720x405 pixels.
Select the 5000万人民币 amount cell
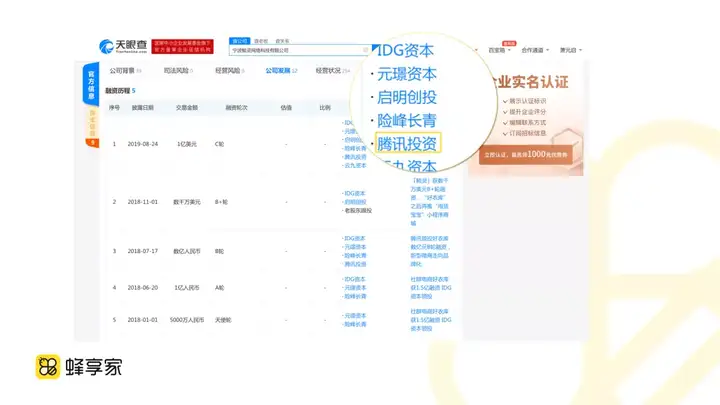(x=187, y=320)
